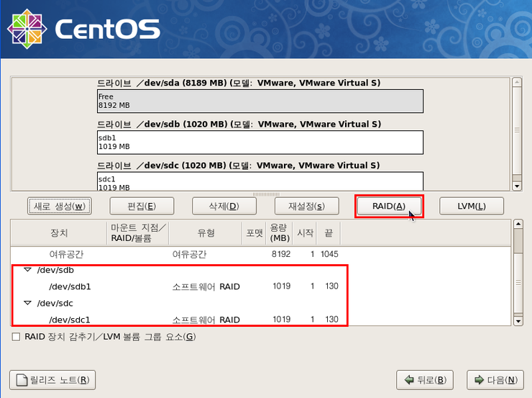Click the 새로 생성(W) new partition button

pos(60,206)
